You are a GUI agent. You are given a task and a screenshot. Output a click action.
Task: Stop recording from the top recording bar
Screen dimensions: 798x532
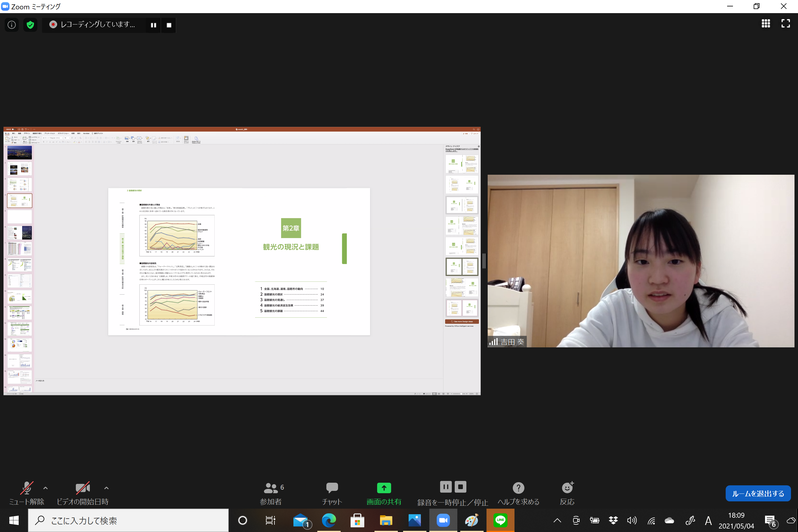(x=169, y=25)
